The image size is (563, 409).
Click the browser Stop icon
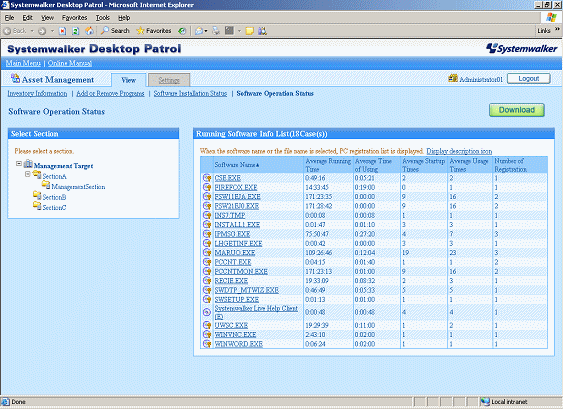62,31
